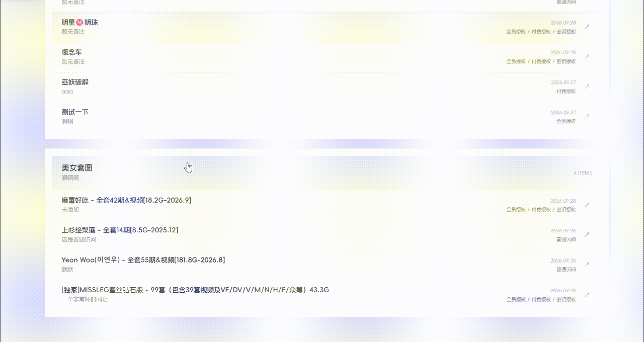This screenshot has width=644, height=342.
Task: Open 麻薯好吃 - 全套42期&视频 link
Action: click(126, 200)
